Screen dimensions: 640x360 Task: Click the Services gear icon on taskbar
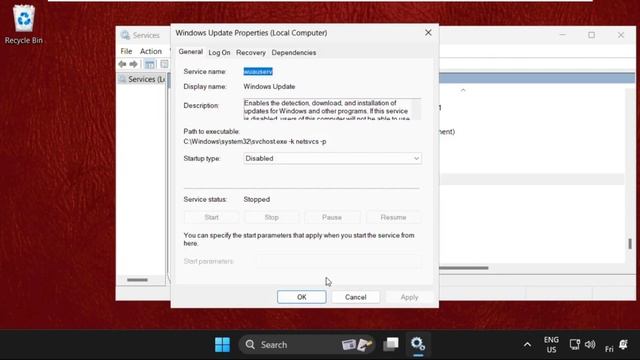point(418,344)
